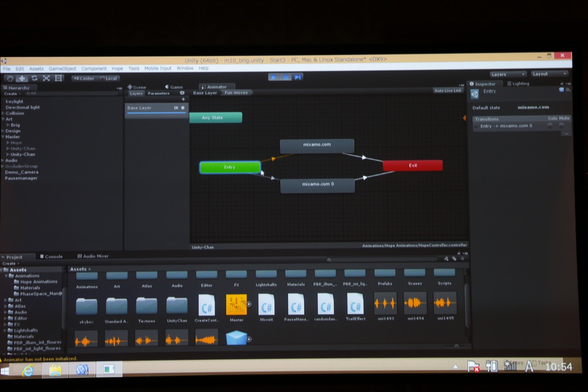
Task: Open the Assets menu
Action: (x=36, y=69)
